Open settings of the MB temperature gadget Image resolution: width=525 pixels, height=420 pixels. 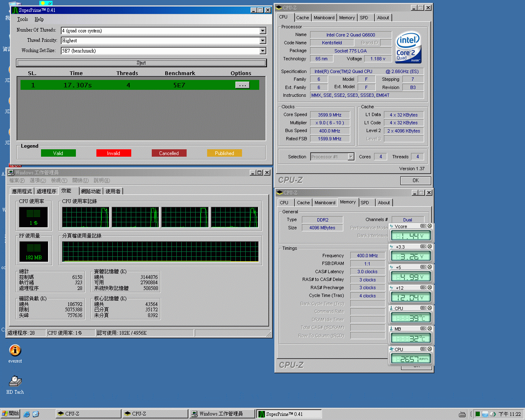(423, 329)
